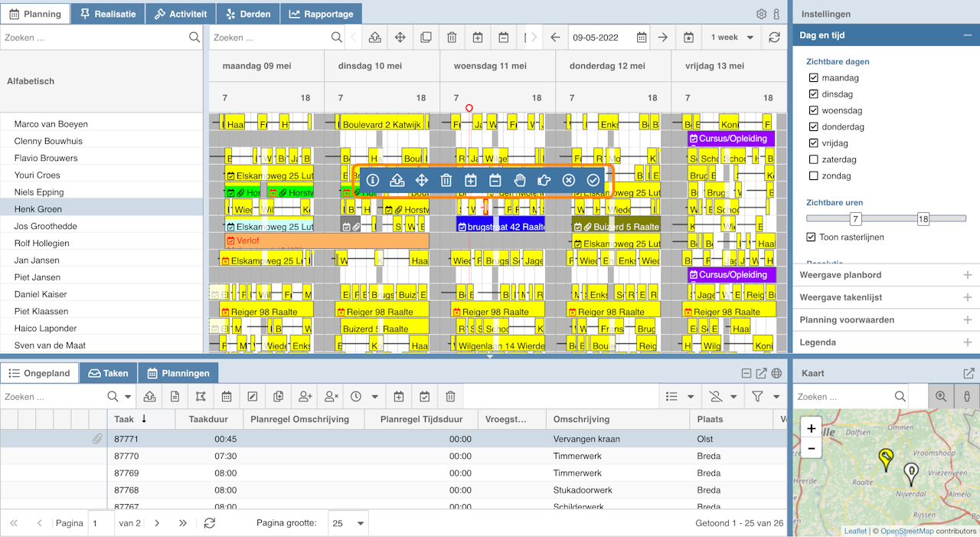Screen dimensions: 980x537
Task: Open the Pagina grootte dropdown
Action: [348, 523]
